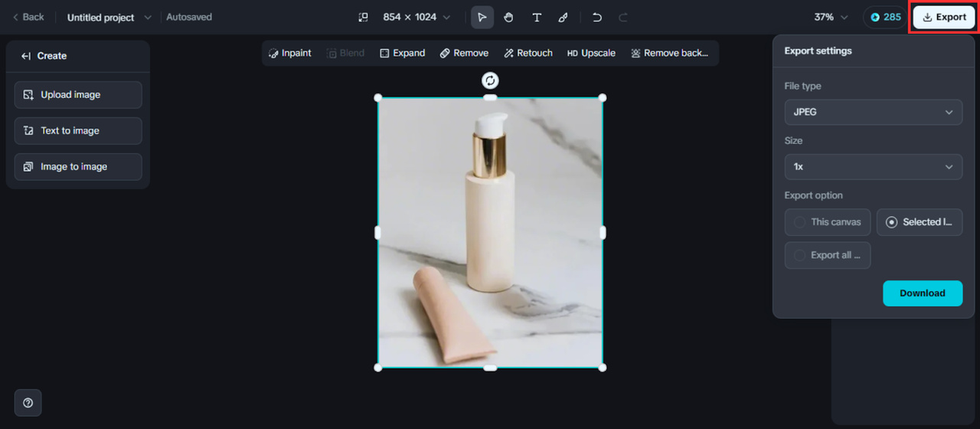This screenshot has width=980, height=429.
Task: Undo the last action
Action: [x=597, y=17]
